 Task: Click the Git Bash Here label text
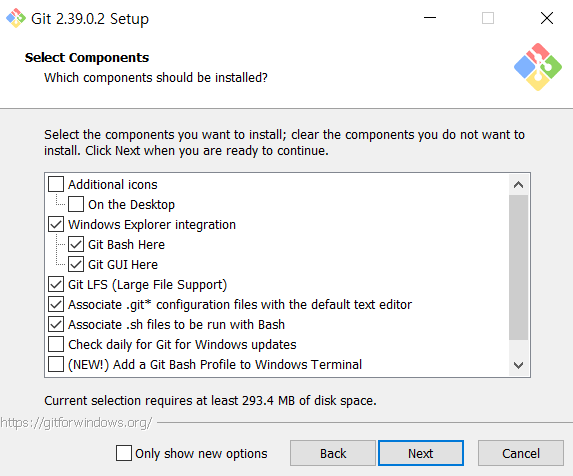126,244
